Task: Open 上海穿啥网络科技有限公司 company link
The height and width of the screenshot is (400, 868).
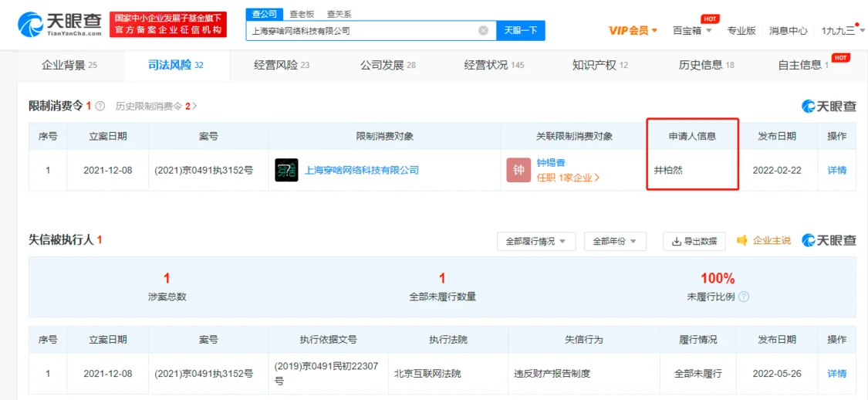Action: (x=362, y=170)
